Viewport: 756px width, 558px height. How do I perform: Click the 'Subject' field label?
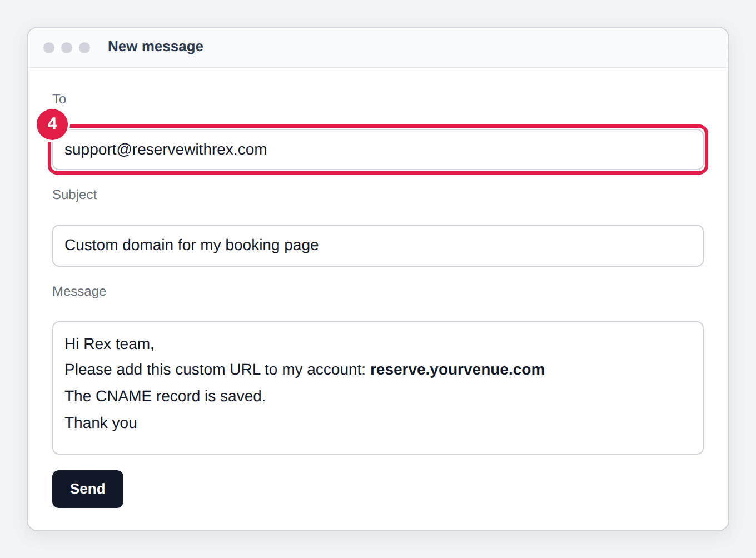point(74,195)
